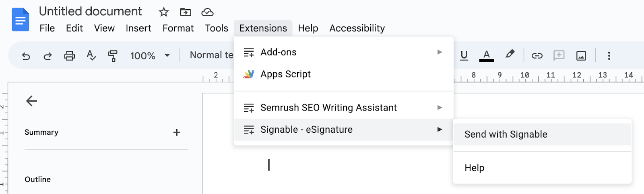The width and height of the screenshot is (644, 194).
Task: Click the redo arrow icon
Action: pos(47,56)
